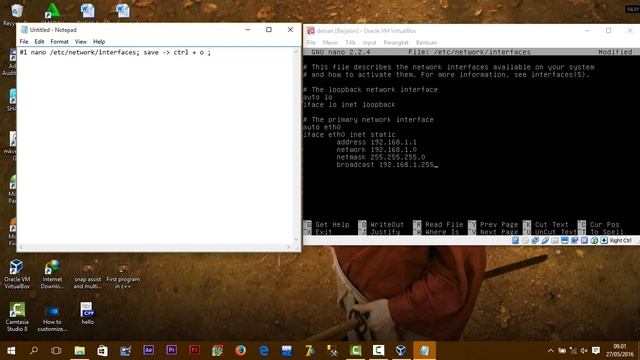Click the 'iface lo inet loopback' line
Screen dimensions: 640x360
click(x=349, y=104)
